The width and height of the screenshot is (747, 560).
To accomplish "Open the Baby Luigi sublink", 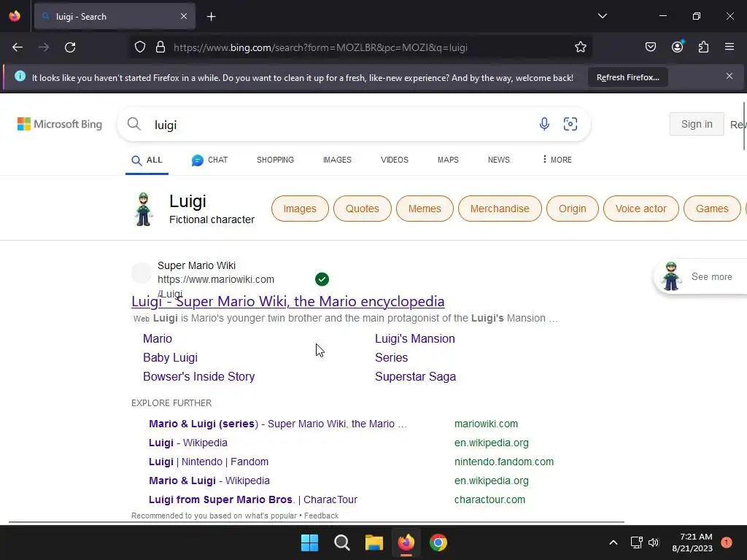I will 170,357.
